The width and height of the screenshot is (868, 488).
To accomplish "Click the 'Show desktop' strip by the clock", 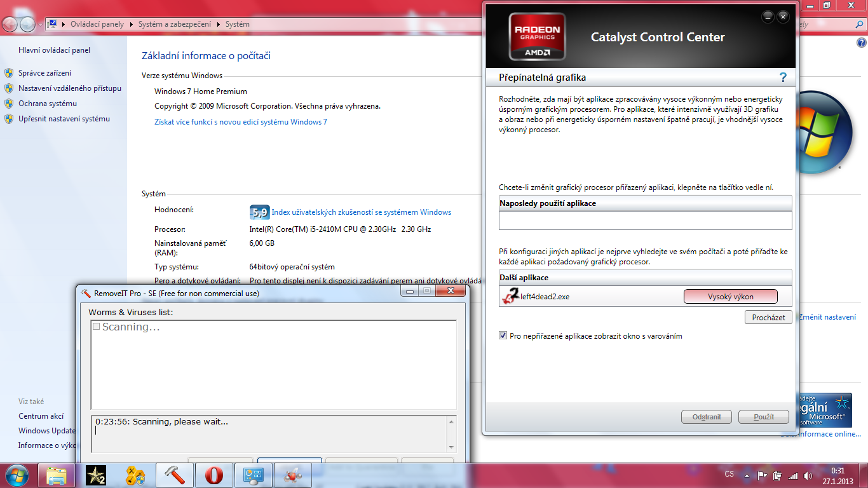I will point(863,475).
